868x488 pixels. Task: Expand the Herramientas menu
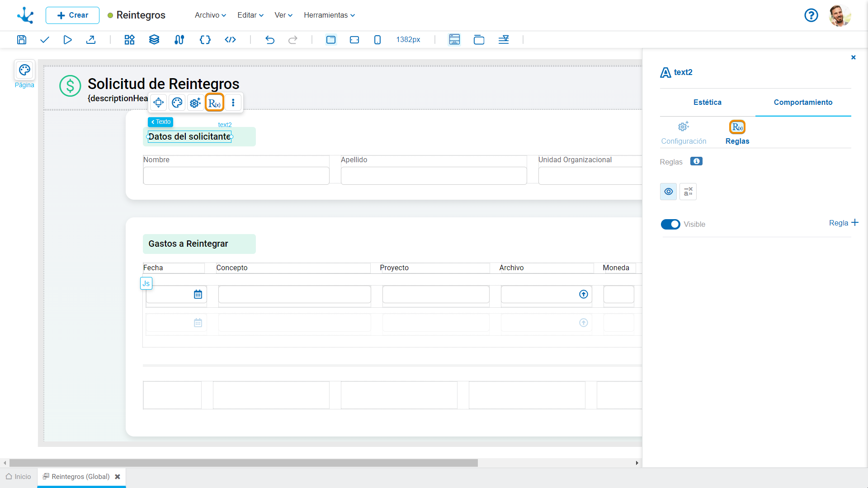[x=330, y=15]
